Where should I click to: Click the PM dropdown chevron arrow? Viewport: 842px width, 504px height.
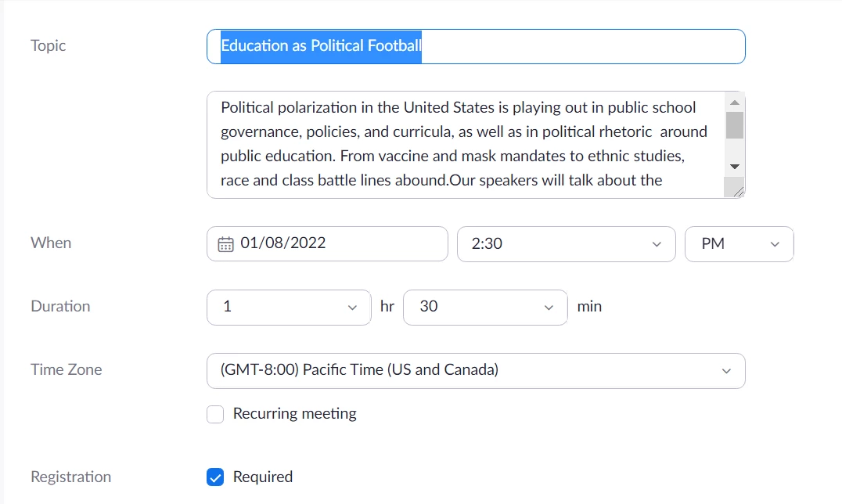775,245
